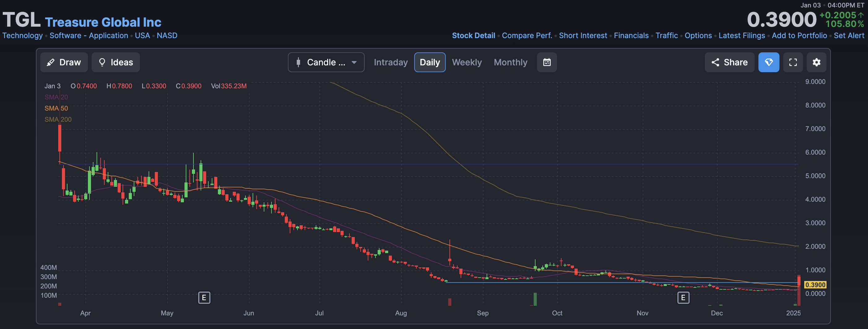
Task: Click the 0.3900 current price tag
Action: coord(815,285)
